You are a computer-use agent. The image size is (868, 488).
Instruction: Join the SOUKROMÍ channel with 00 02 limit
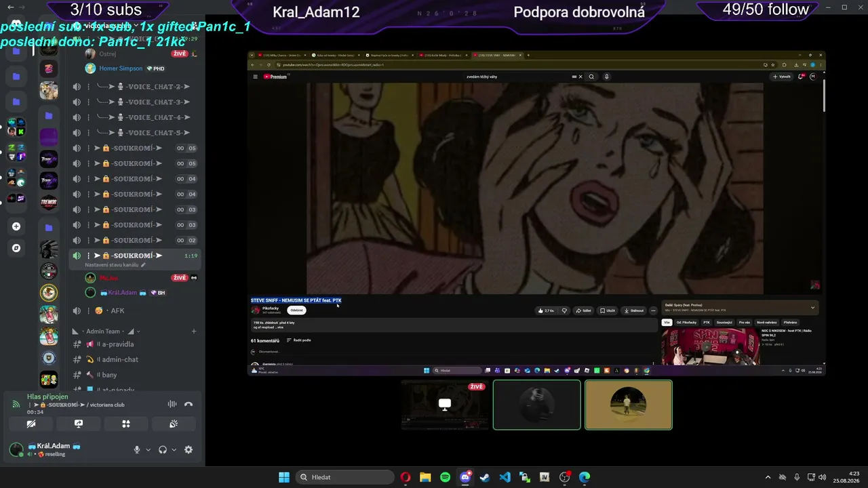[136, 240]
